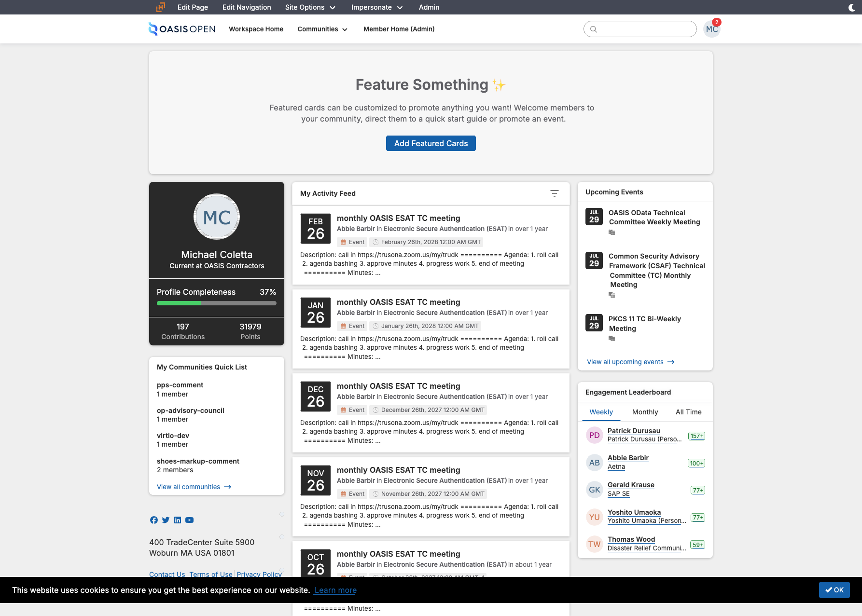The height and width of the screenshot is (616, 862).
Task: Open the SAP SE organization link
Action: (x=619, y=493)
